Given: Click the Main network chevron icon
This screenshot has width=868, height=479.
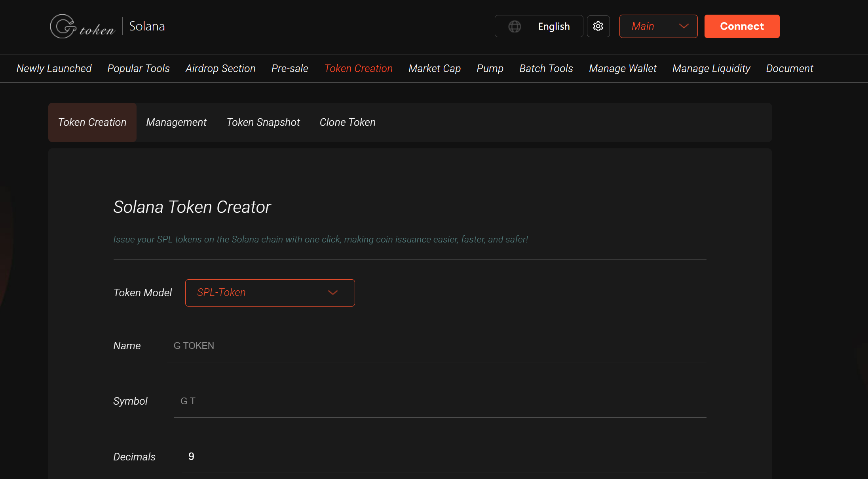Looking at the screenshot, I should point(684,26).
